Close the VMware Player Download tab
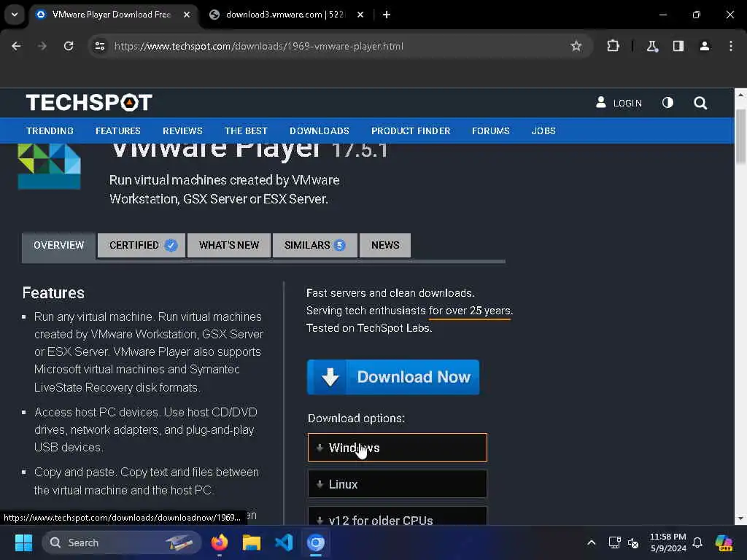The image size is (747, 560). click(187, 15)
